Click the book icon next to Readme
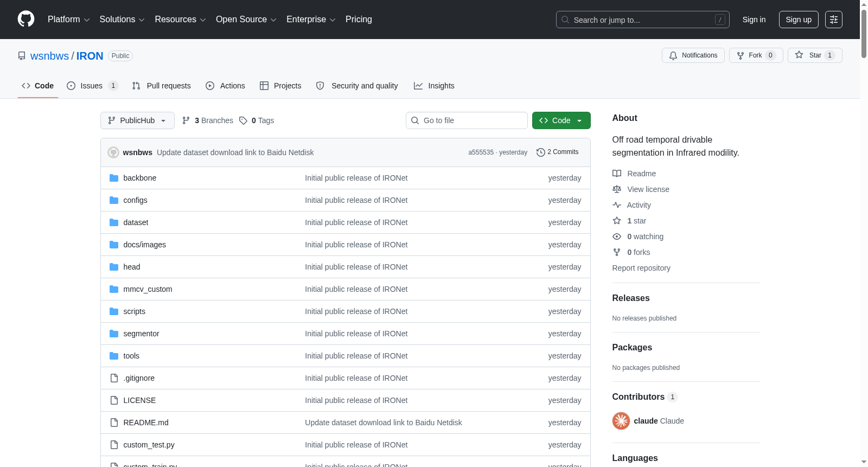Screen dimensions: 868x467 (617, 174)
